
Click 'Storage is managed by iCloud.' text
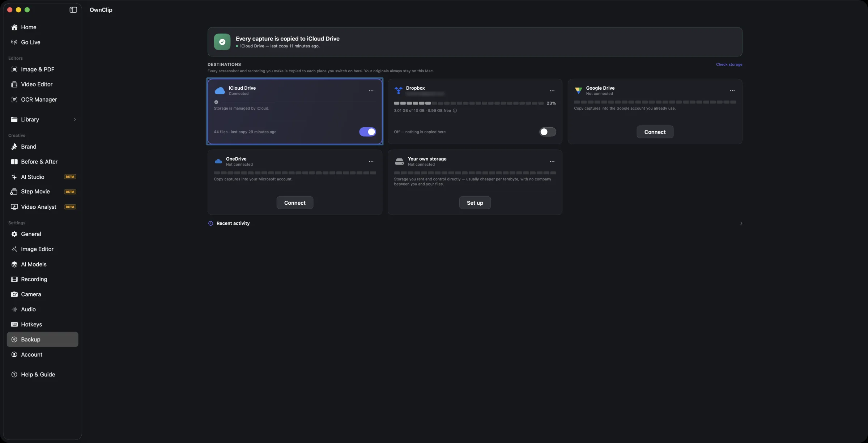tap(241, 108)
